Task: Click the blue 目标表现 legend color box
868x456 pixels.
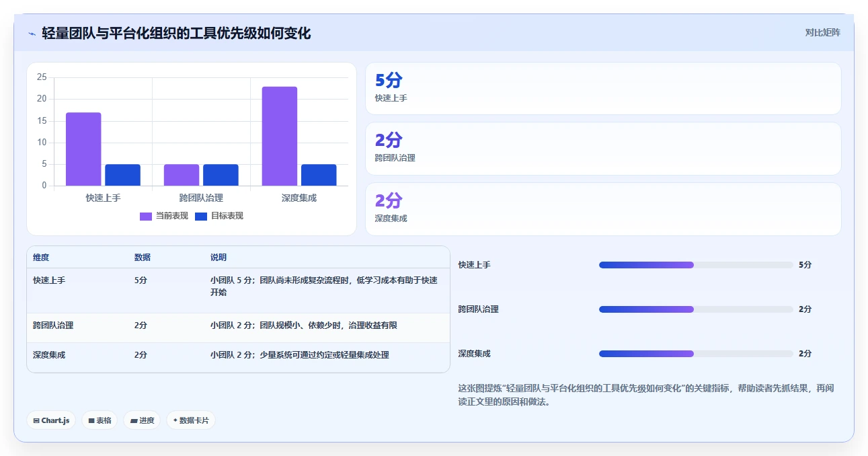Action: [201, 216]
